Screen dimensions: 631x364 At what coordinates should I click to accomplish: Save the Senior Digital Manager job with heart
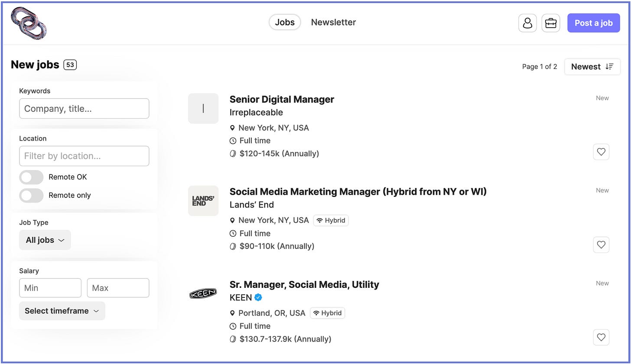tap(601, 152)
